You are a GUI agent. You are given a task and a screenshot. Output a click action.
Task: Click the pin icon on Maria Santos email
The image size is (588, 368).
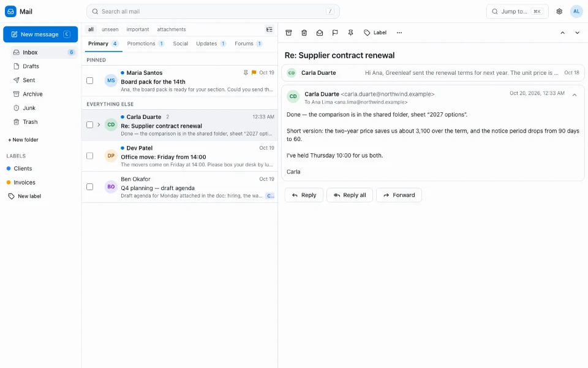click(246, 72)
